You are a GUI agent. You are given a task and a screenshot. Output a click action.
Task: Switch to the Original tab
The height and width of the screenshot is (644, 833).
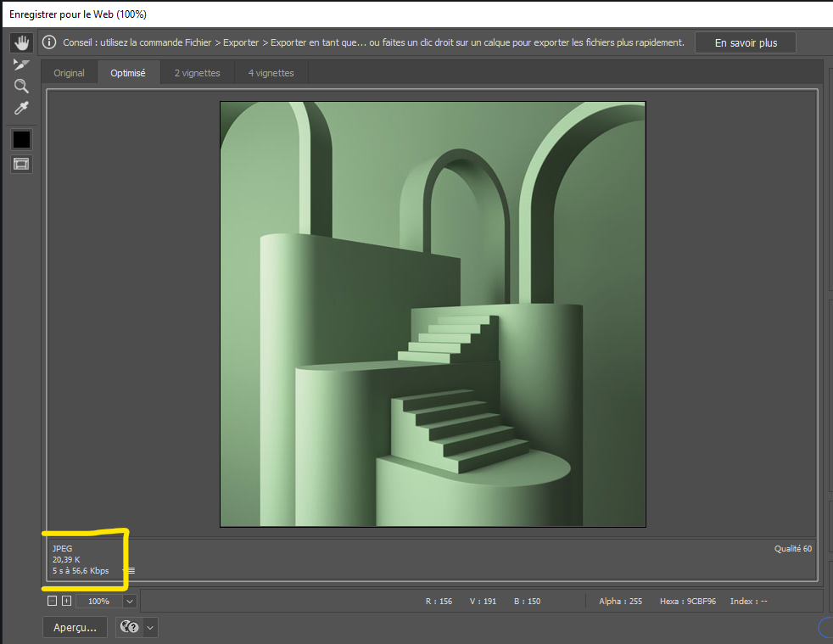pyautogui.click(x=69, y=73)
